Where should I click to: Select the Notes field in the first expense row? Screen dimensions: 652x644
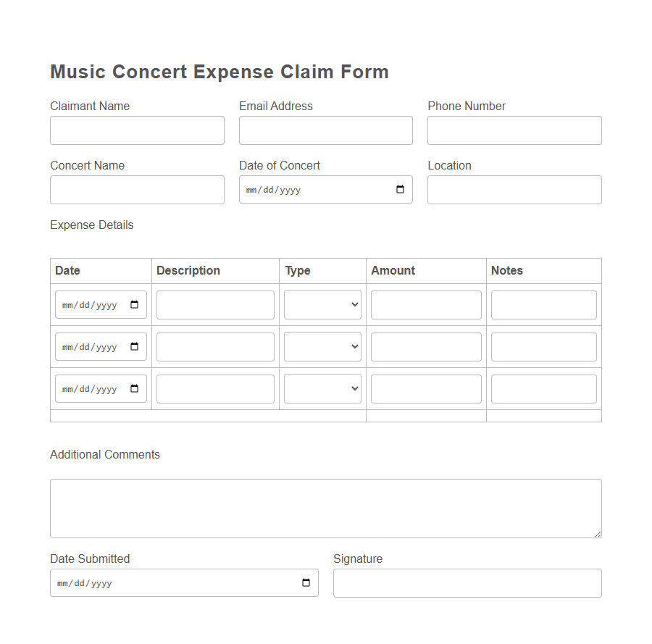(x=543, y=304)
